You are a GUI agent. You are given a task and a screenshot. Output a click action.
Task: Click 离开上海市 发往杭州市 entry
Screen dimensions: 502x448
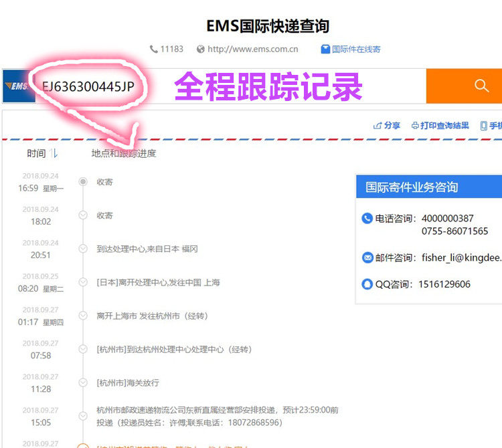coord(153,316)
